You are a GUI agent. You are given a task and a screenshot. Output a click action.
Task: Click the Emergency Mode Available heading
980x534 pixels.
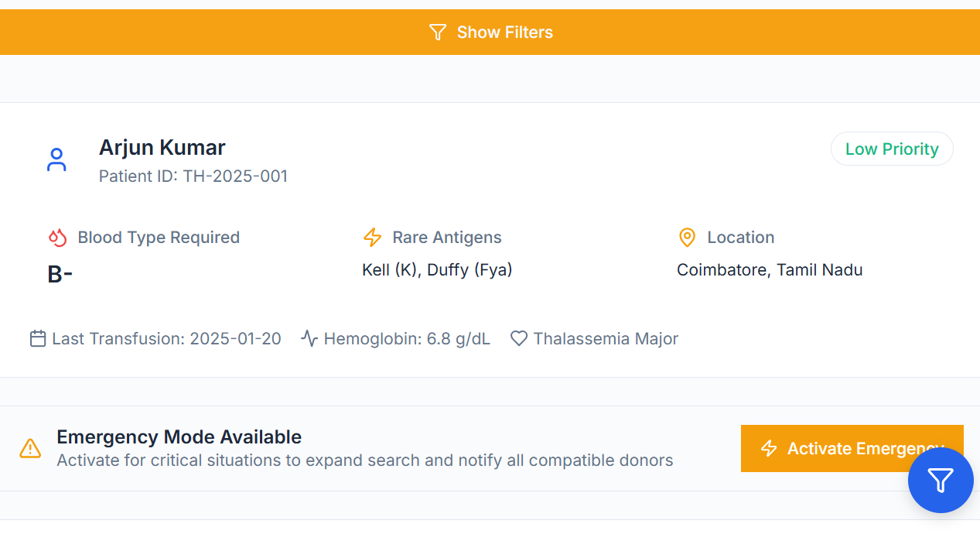pos(179,437)
